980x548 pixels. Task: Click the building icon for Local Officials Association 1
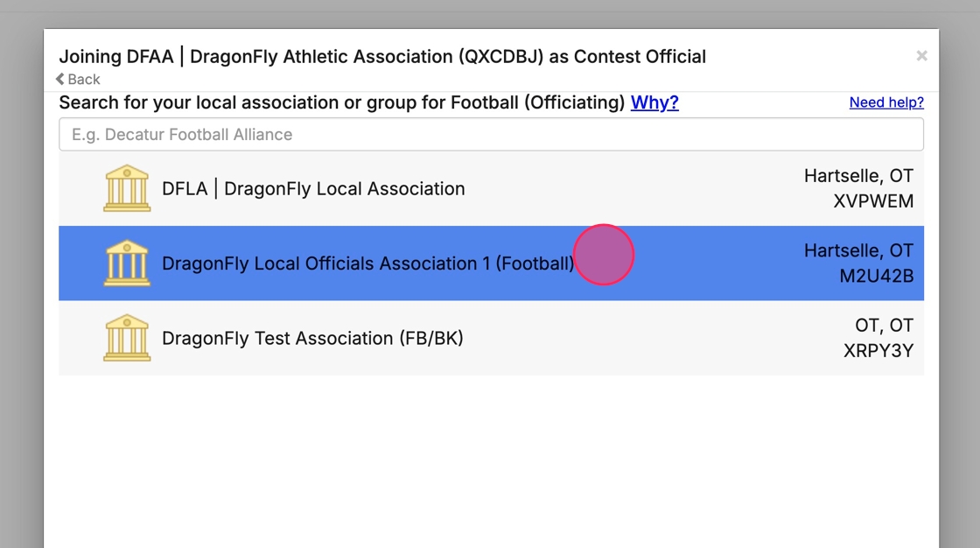click(x=127, y=263)
